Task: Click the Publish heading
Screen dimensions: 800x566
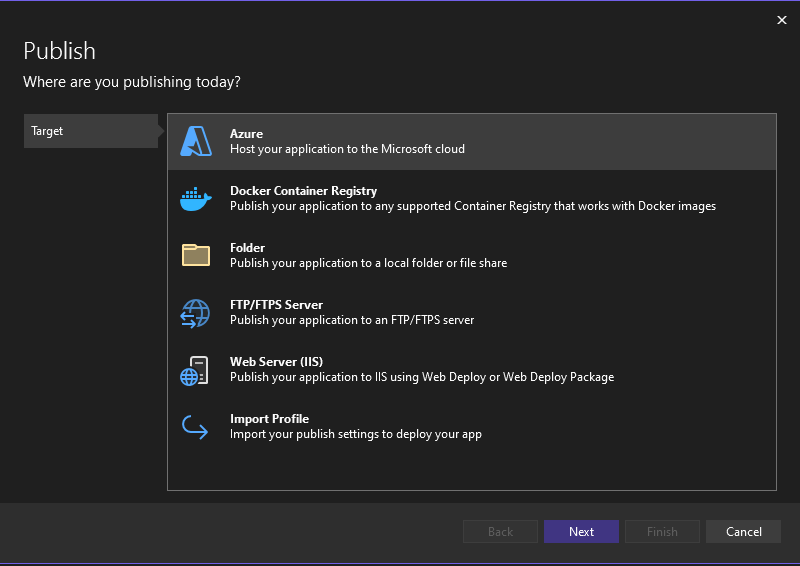Action: click(x=60, y=51)
